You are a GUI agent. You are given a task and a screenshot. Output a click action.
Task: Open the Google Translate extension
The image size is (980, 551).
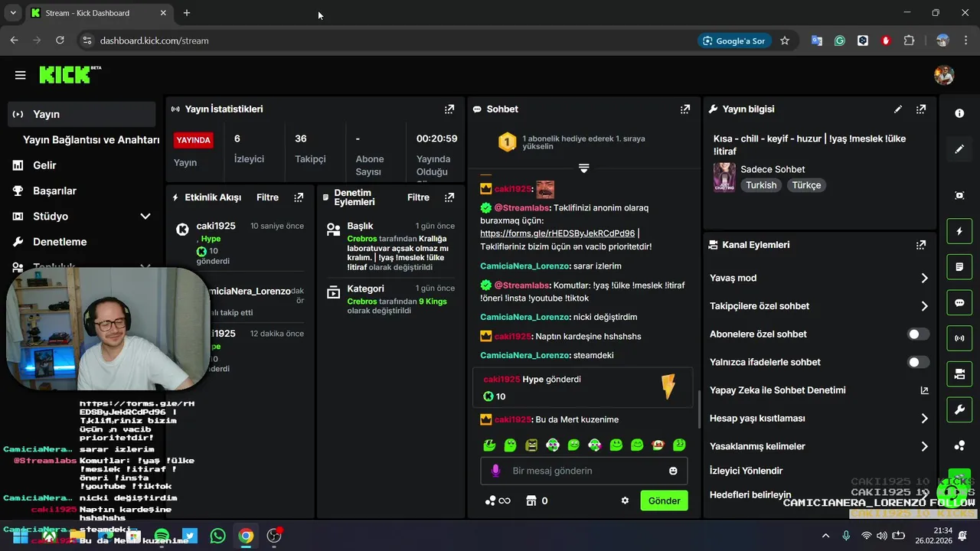[x=817, y=41]
